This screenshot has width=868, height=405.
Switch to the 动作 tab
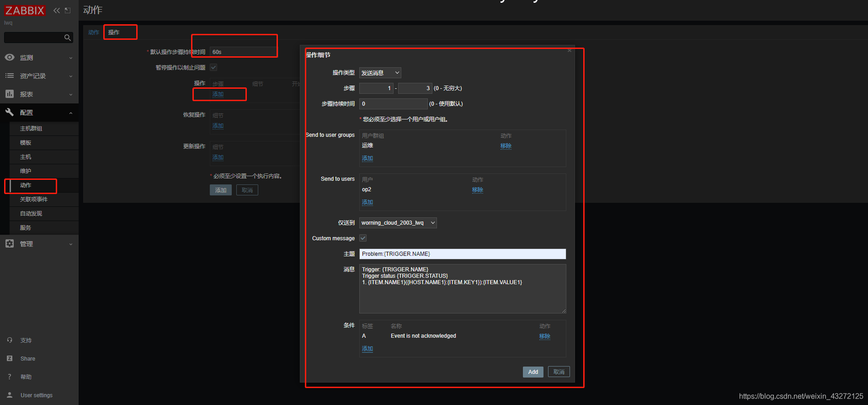(94, 32)
